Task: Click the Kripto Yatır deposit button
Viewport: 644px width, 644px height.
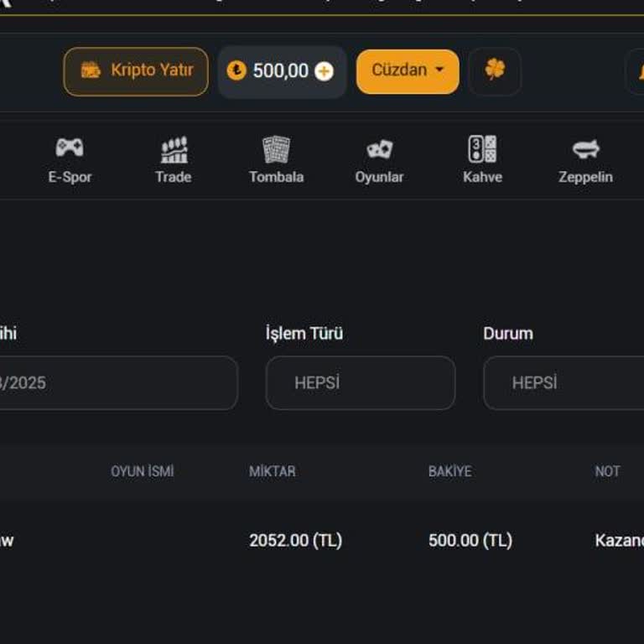Action: coord(136,71)
